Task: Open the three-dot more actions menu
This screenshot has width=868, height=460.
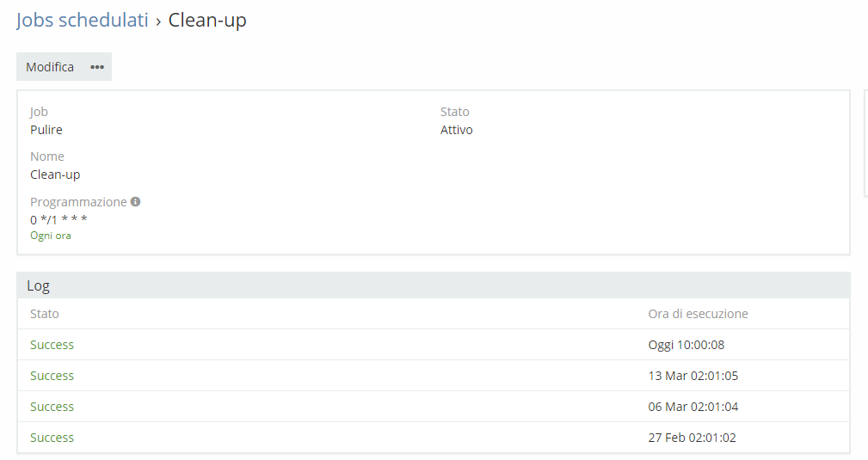Action: tap(97, 67)
